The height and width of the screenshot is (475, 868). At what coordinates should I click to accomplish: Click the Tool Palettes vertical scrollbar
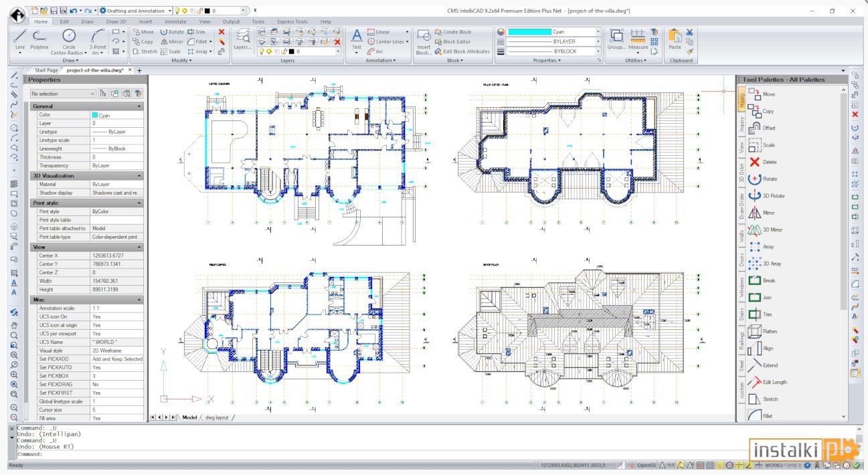coord(843,201)
